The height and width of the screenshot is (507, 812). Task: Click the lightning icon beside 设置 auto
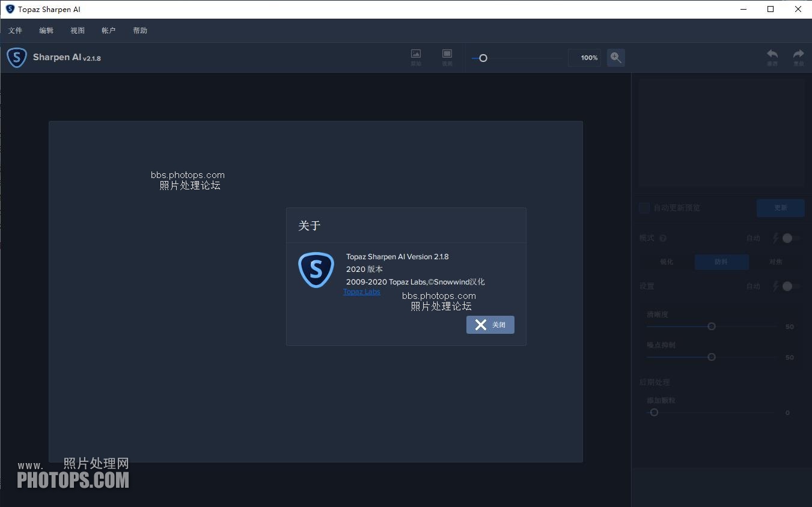(x=775, y=286)
